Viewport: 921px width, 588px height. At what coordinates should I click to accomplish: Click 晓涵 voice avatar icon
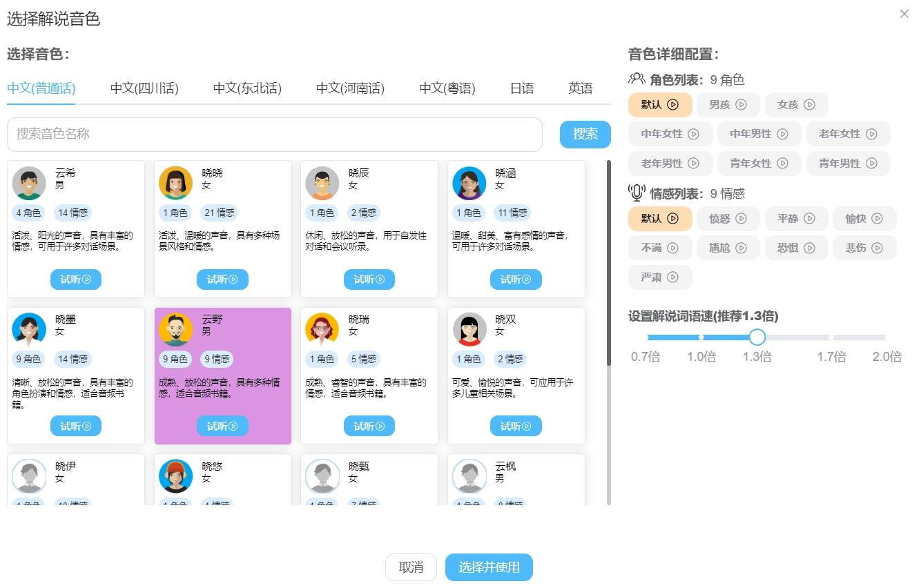click(x=469, y=183)
